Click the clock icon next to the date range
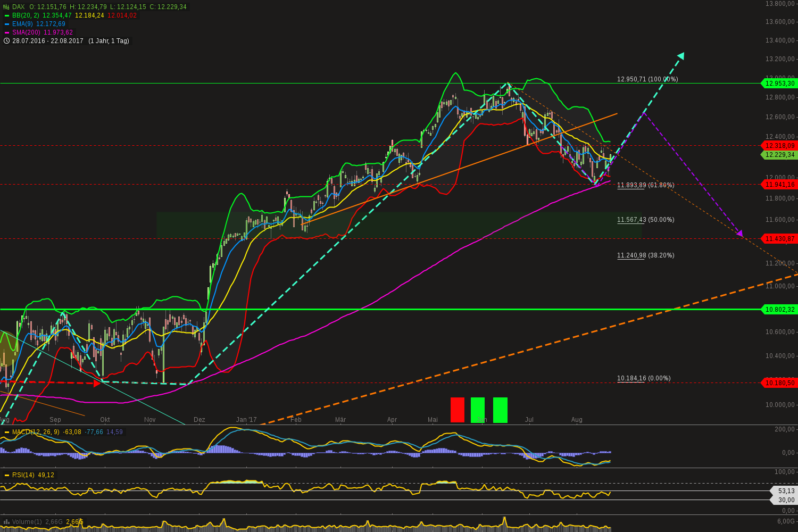 [x=6, y=41]
